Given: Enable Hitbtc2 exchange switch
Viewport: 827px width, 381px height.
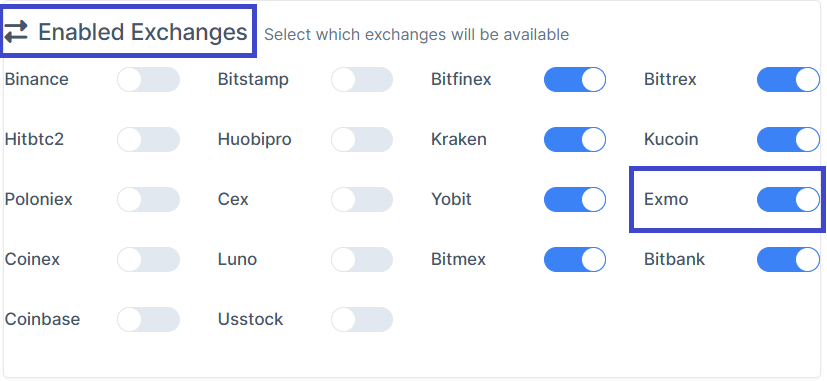Looking at the screenshot, I should click(x=148, y=140).
